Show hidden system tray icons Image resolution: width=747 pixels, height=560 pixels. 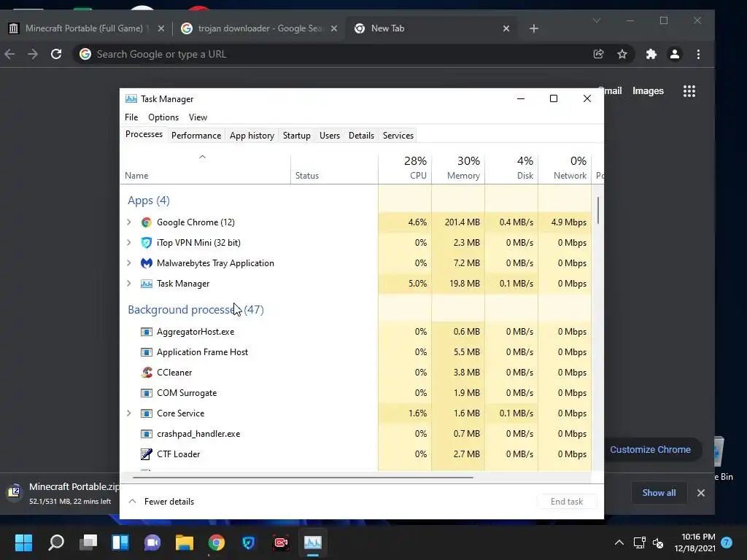tap(619, 542)
